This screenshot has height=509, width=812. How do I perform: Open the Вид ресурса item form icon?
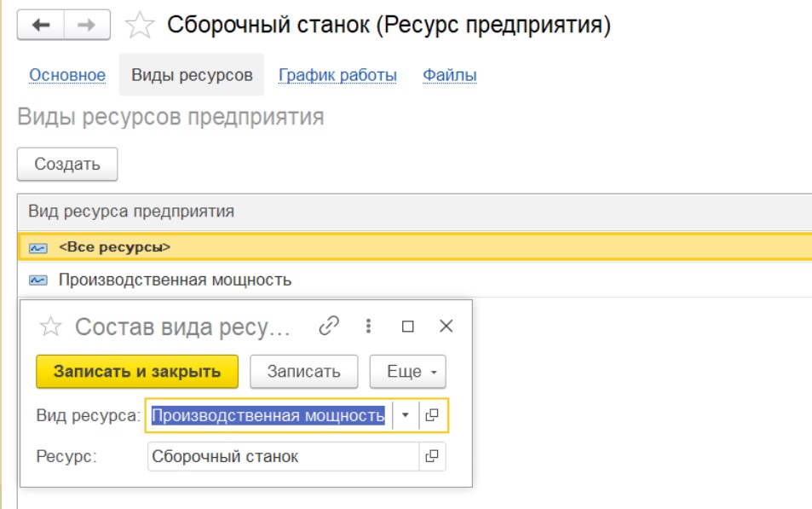(x=432, y=415)
